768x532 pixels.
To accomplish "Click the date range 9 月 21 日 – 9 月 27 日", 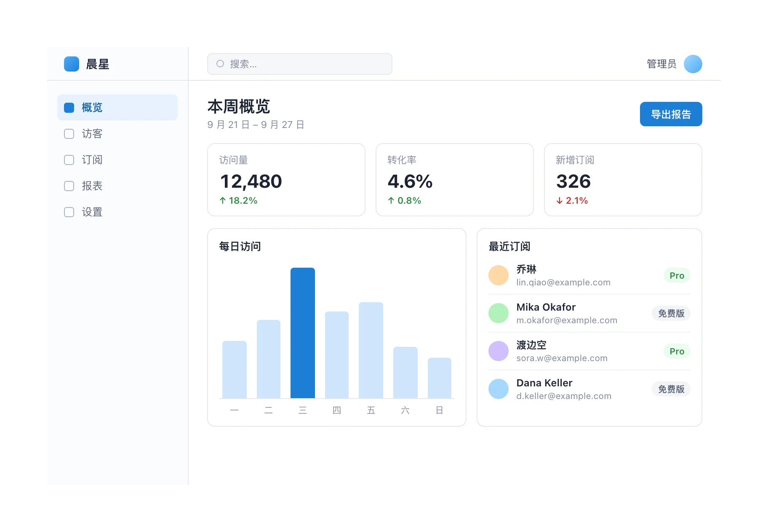I will point(256,125).
